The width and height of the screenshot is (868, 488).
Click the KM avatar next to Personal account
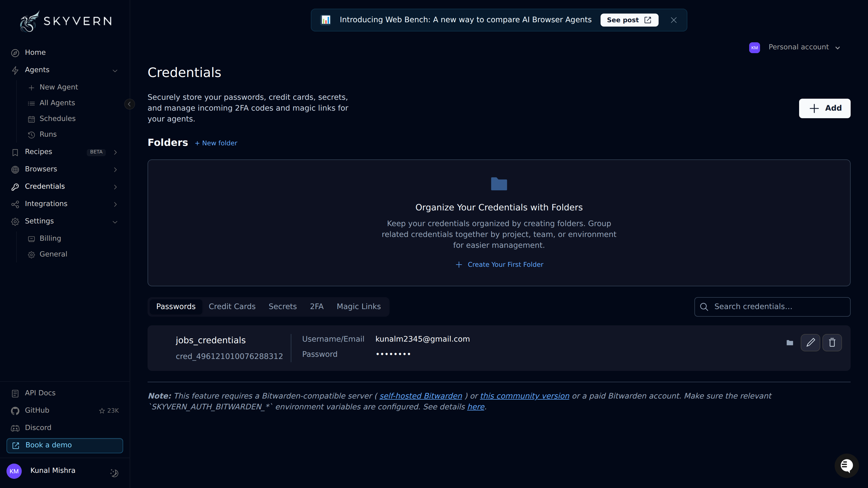point(754,48)
